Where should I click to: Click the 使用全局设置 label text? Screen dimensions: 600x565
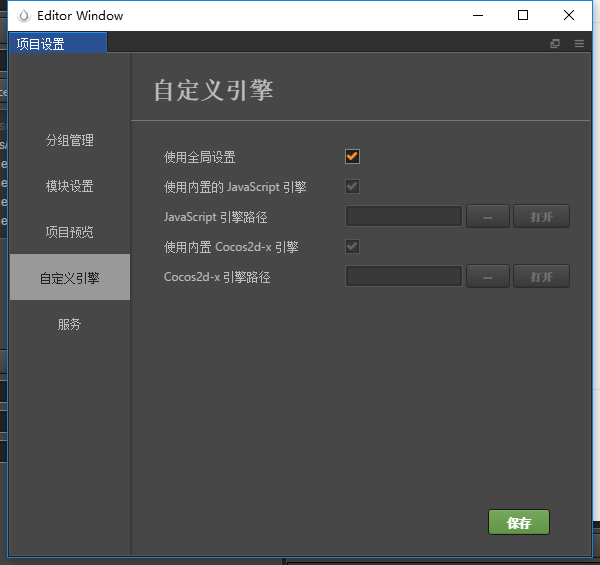pyautogui.click(x=199, y=157)
